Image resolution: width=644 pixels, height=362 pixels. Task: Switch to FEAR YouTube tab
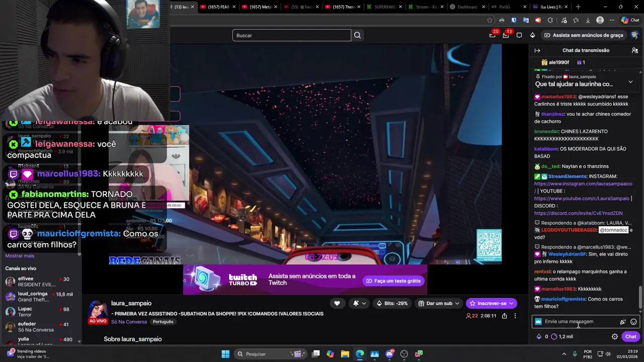(217, 7)
